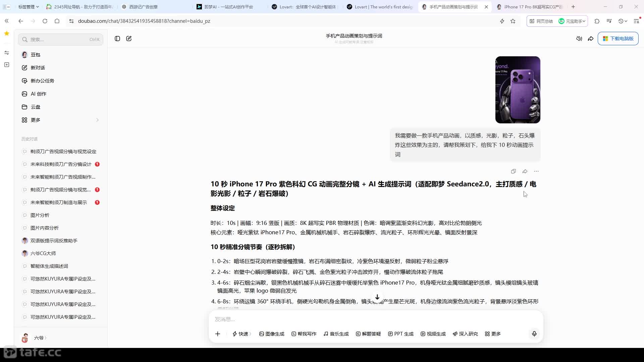
Task: Go back to the previous page
Action: 21,21
